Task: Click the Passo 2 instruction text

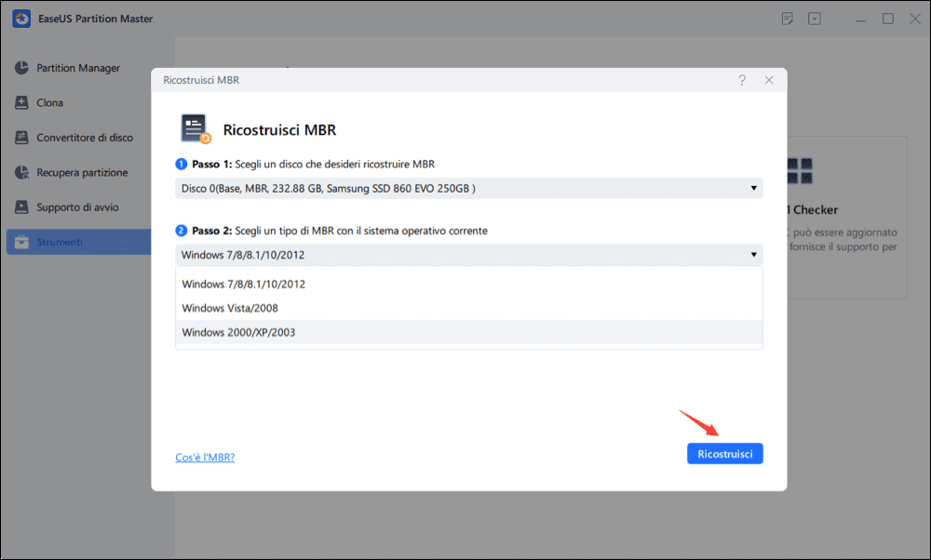Action: pyautogui.click(x=340, y=231)
